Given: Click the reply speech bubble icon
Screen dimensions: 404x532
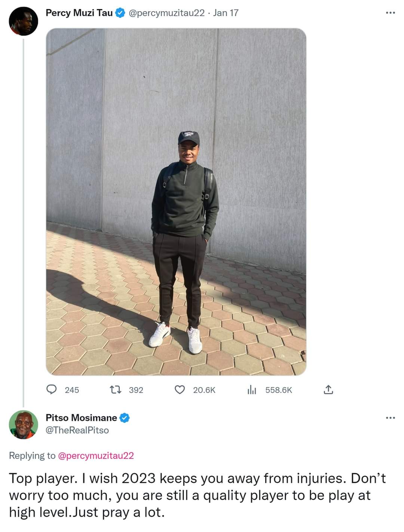Looking at the screenshot, I should coord(51,390).
